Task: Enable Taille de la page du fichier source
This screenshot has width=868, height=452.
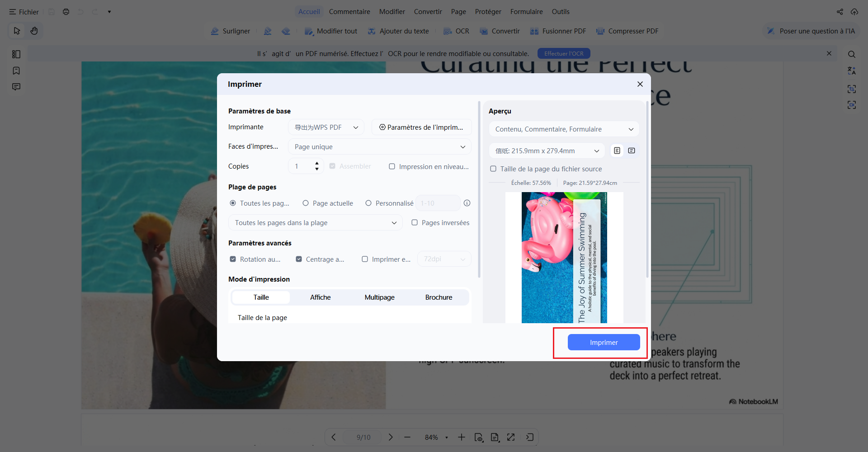Action: 493,169
